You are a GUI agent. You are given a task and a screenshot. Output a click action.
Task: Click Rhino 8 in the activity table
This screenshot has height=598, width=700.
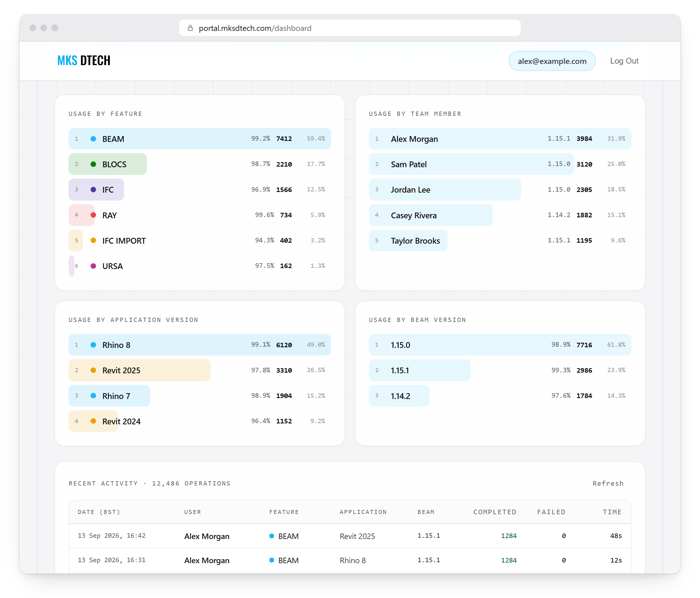[x=353, y=560]
